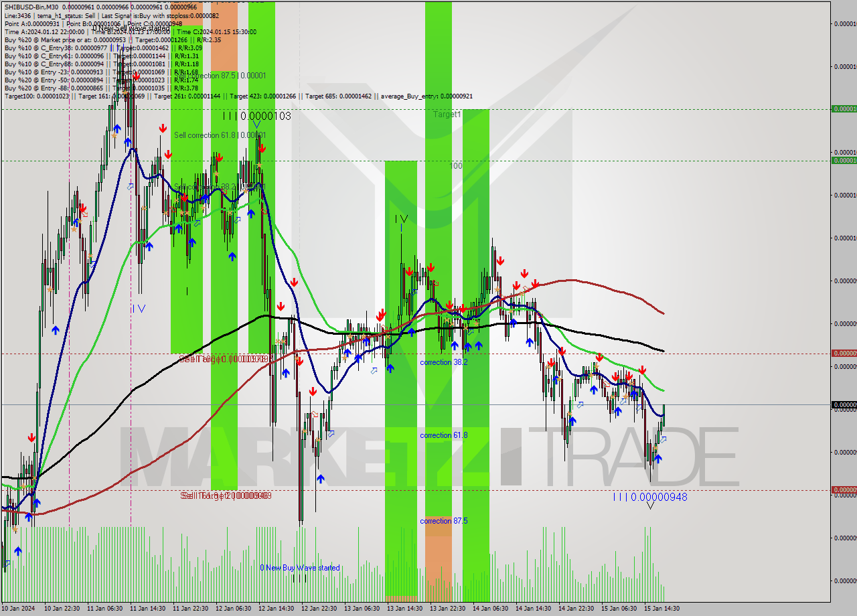
Task: Click '0 New Buy Wave started' label
Action: point(300,568)
